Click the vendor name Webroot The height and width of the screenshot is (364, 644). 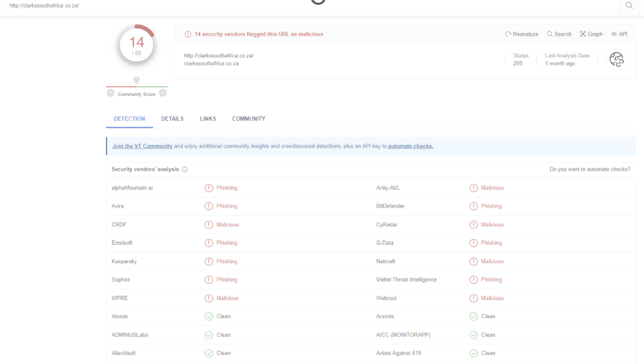386,298
